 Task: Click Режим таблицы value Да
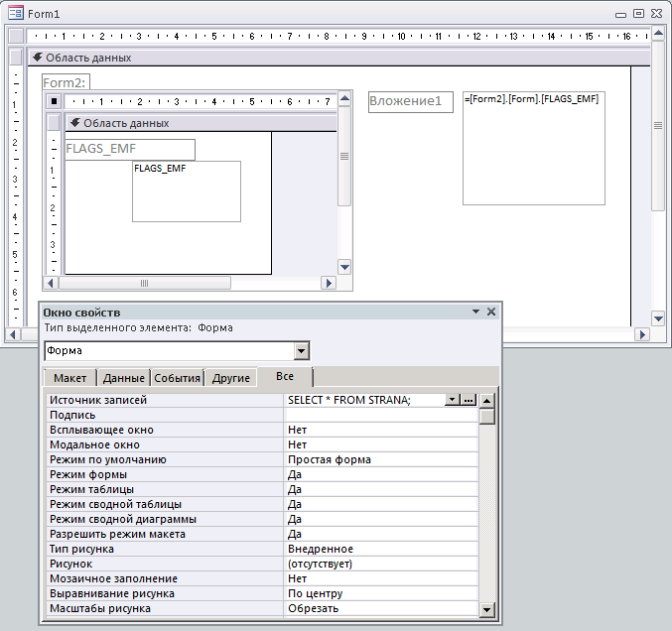381,489
